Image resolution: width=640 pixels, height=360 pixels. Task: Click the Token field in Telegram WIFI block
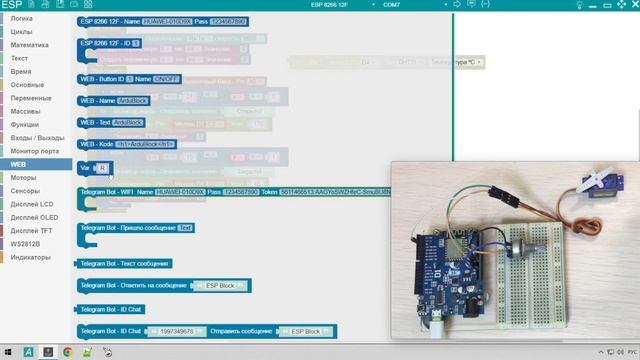tap(335, 192)
